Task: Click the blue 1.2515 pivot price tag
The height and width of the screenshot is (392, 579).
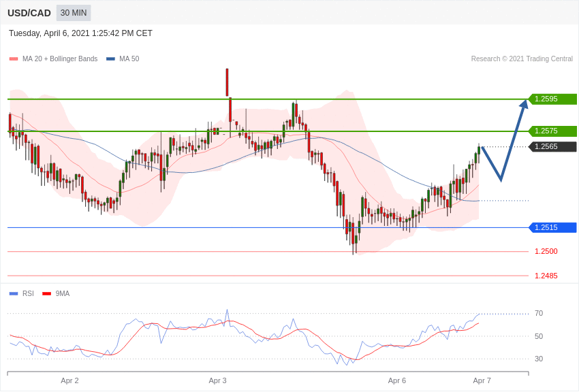Action: [x=552, y=227]
